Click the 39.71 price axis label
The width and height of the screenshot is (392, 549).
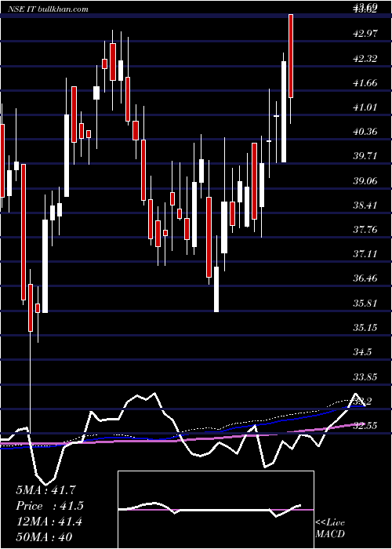pyautogui.click(x=366, y=156)
